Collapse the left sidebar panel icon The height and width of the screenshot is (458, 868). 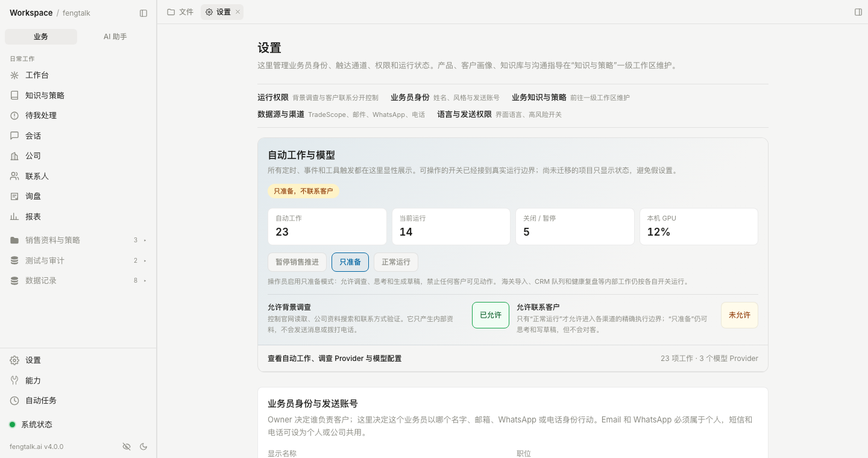click(143, 13)
